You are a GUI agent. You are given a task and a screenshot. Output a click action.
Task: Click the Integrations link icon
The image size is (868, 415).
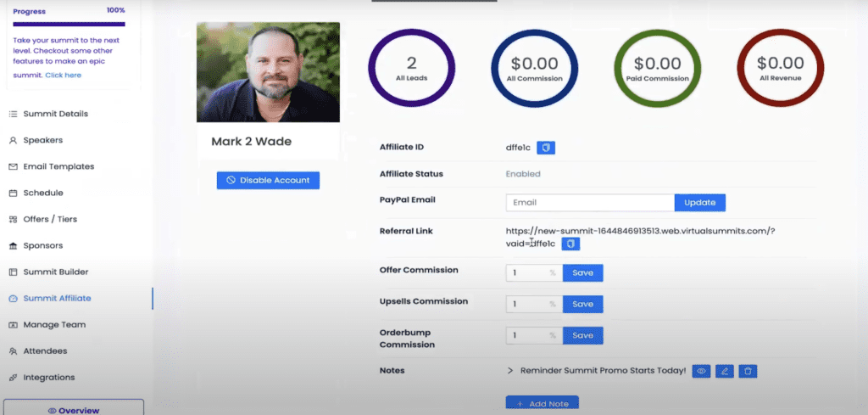coord(14,378)
